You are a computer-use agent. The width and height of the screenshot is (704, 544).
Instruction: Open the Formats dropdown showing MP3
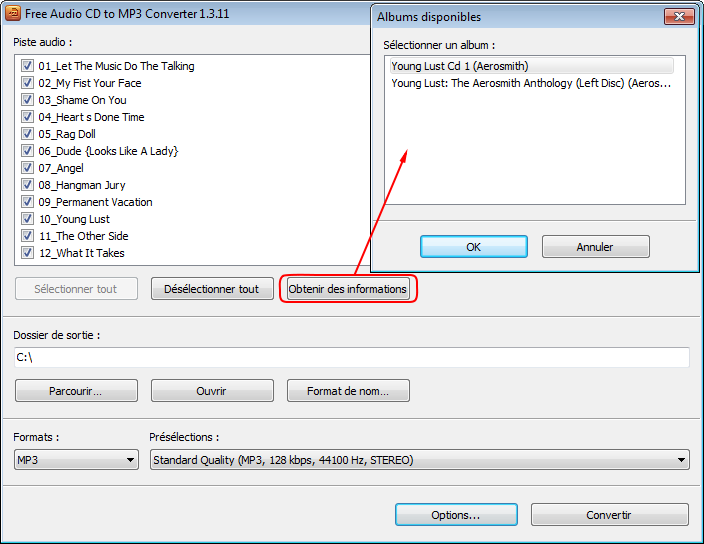click(76, 460)
